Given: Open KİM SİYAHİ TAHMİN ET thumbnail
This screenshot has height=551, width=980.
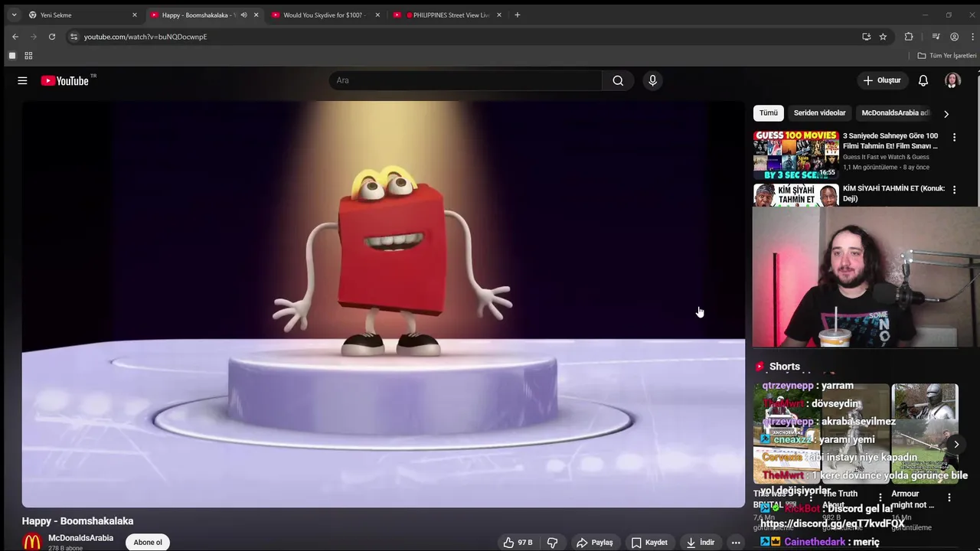Looking at the screenshot, I should (796, 195).
